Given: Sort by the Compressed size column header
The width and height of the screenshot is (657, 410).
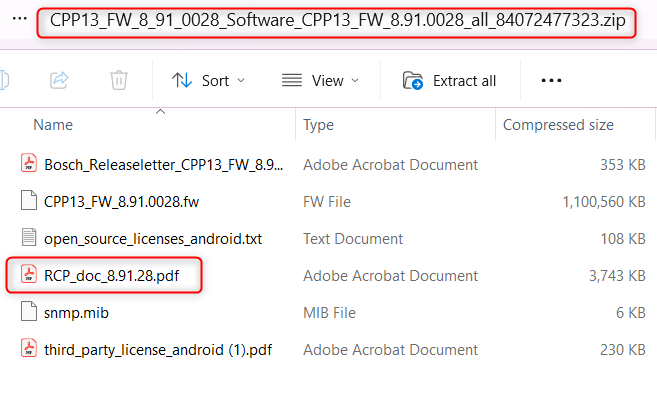Looking at the screenshot, I should tap(558, 125).
